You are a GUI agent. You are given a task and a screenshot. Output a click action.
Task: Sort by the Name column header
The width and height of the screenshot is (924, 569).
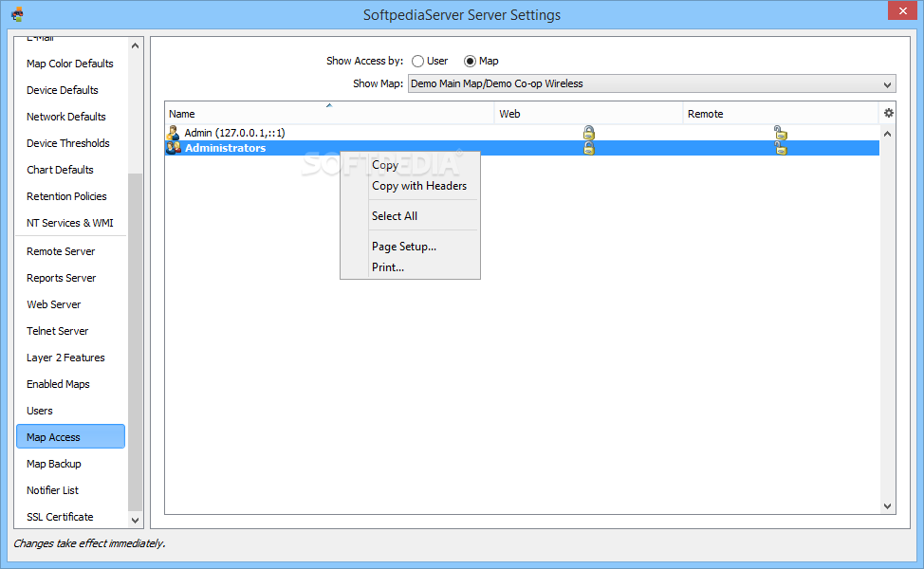[329, 113]
